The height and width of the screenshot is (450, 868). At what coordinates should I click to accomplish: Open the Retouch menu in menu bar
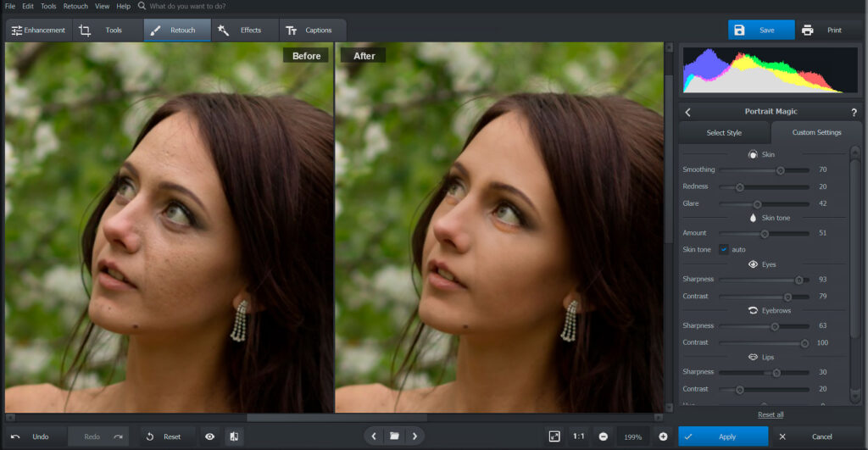coord(75,6)
